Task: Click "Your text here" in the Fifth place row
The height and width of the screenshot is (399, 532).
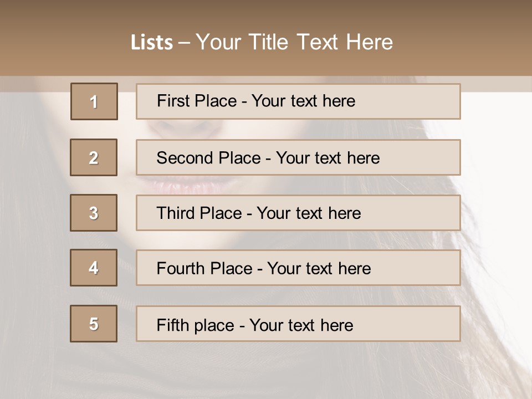Action: click(x=301, y=325)
